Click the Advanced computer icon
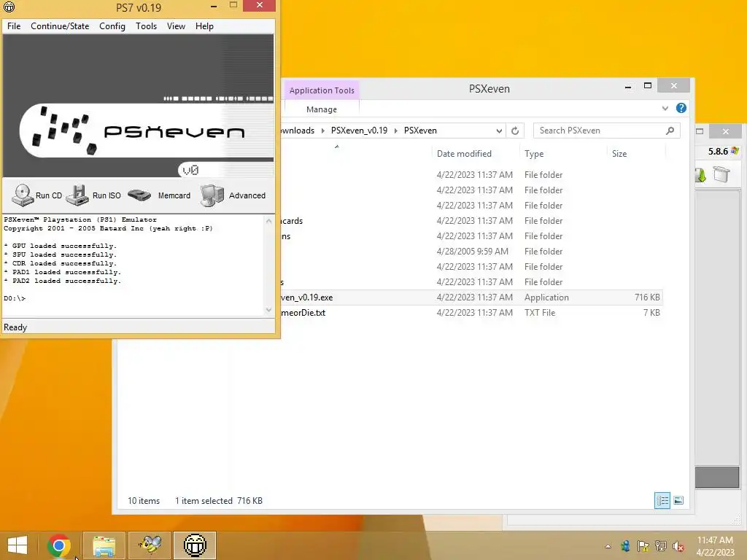Screen dimensions: 747x560 212,195
